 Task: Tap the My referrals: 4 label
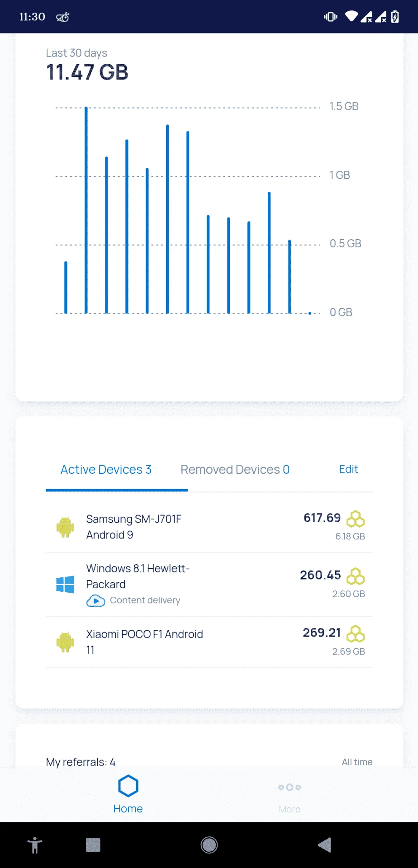click(81, 762)
